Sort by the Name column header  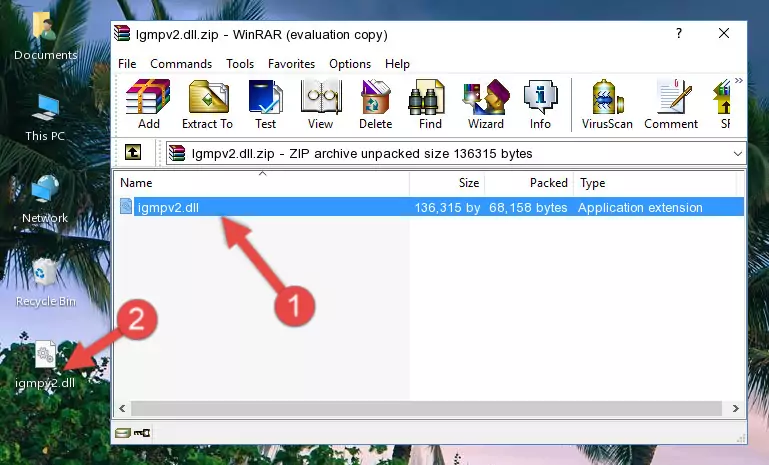[x=262, y=182]
